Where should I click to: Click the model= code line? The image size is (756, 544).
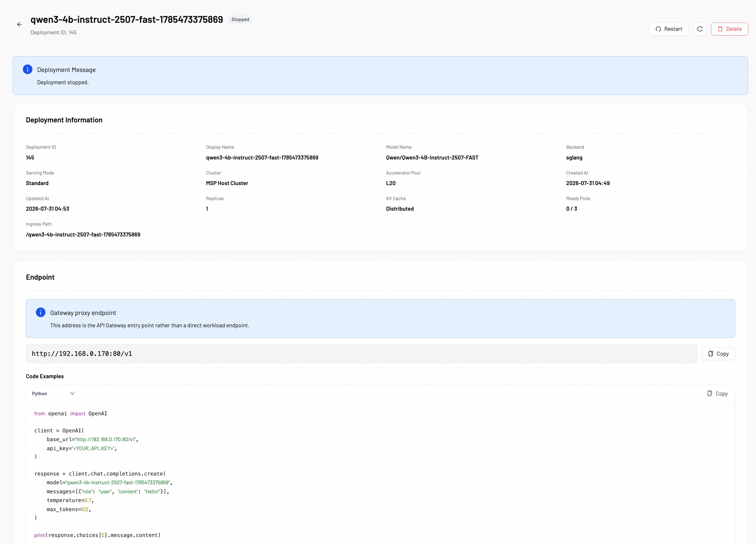pyautogui.click(x=109, y=483)
